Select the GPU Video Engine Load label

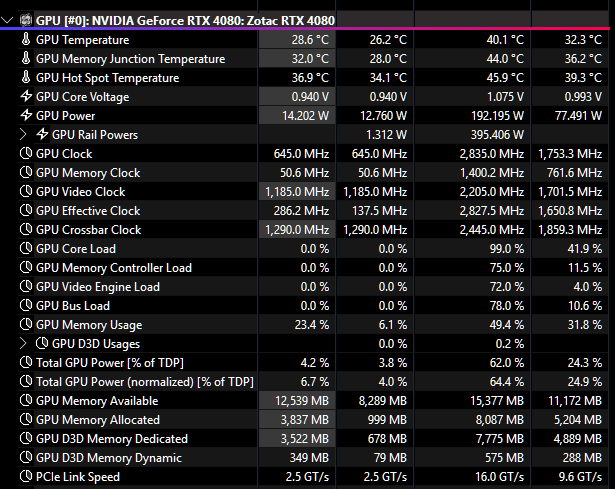[x=98, y=287]
